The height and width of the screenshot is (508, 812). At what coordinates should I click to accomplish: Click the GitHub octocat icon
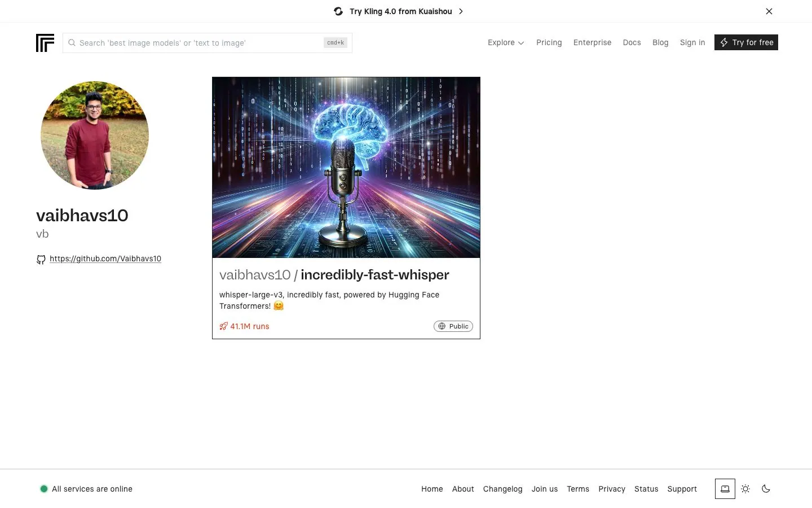41,259
